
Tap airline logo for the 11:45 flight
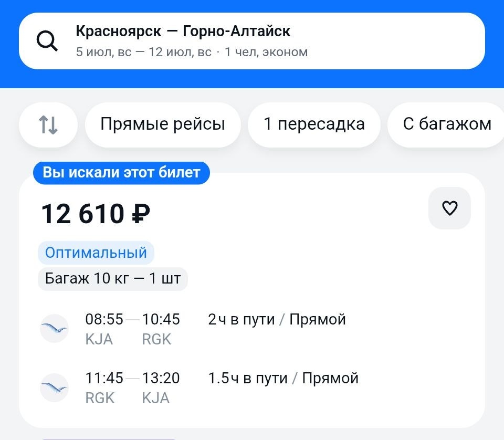54,387
